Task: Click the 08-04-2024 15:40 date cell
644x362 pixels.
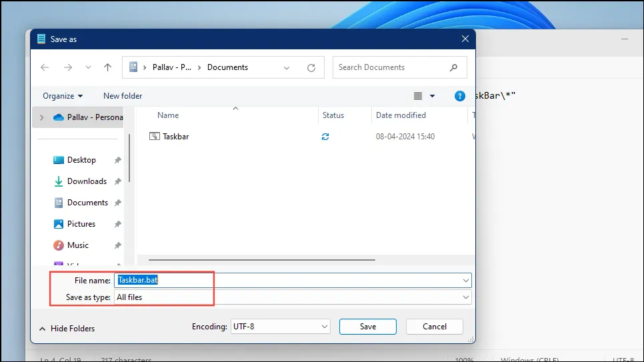Action: 405,137
